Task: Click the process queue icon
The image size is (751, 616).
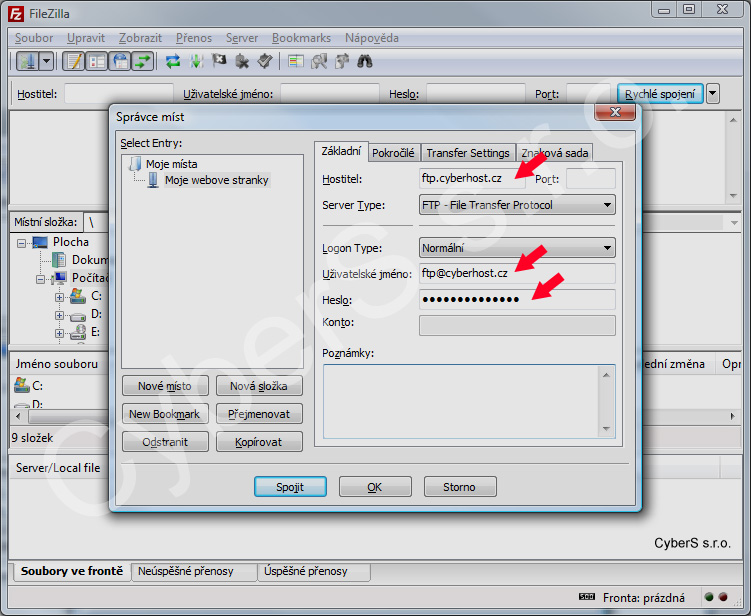Action: 196,61
